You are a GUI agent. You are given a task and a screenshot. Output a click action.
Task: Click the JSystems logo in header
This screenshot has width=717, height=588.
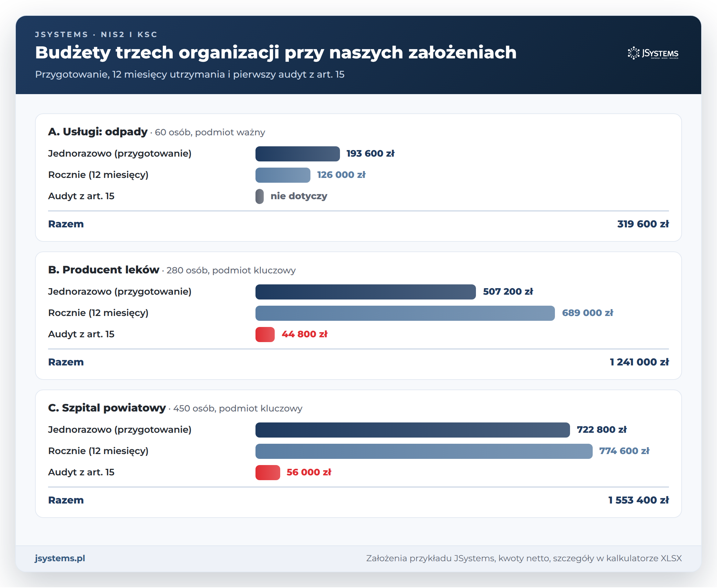tap(653, 53)
